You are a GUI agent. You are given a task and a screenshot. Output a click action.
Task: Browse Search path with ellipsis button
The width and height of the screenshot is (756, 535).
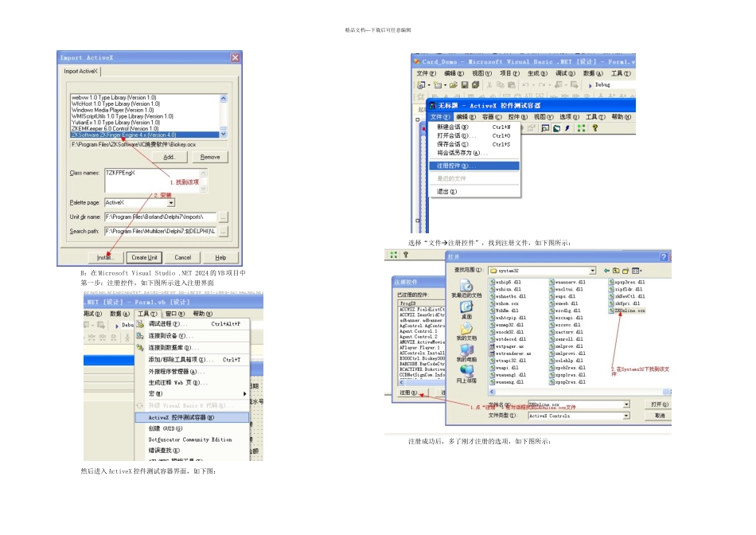(224, 232)
